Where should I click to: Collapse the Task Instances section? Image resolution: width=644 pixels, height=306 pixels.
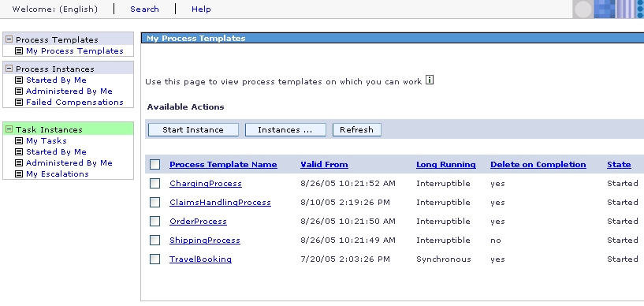[x=9, y=129]
